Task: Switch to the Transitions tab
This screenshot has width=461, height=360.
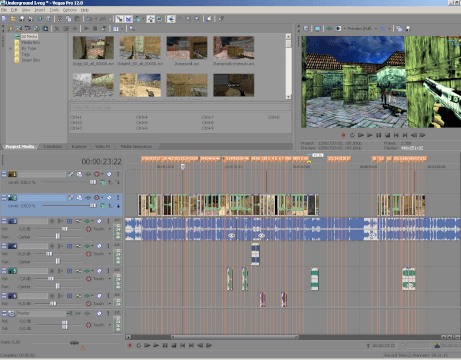Action: (x=52, y=146)
